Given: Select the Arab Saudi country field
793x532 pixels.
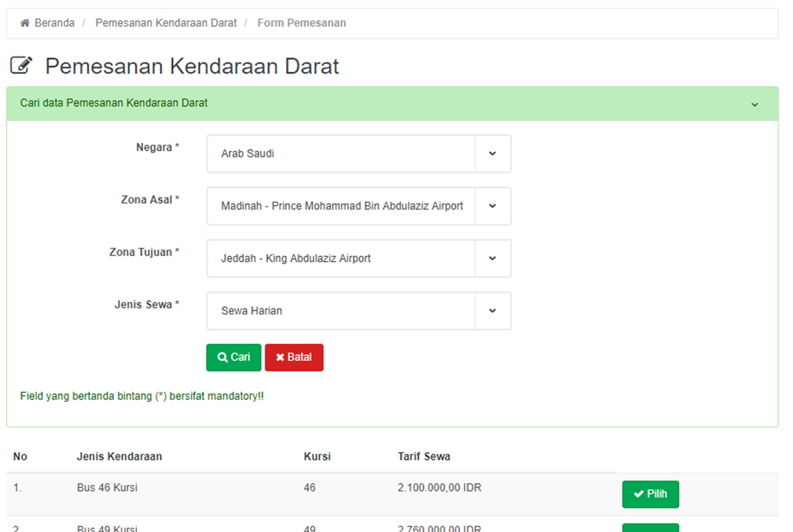Looking at the screenshot, I should coord(341,154).
